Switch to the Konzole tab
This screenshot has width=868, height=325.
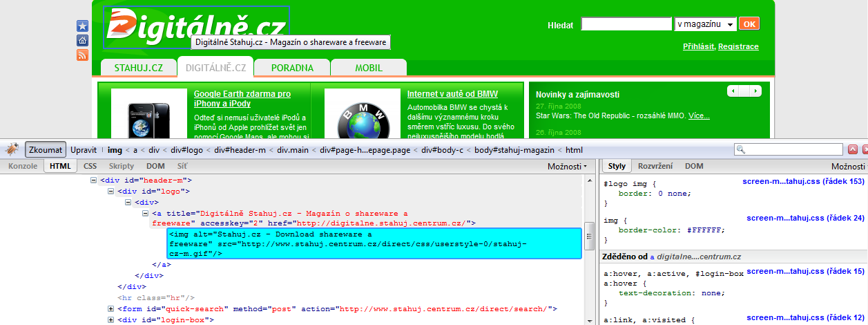23,166
